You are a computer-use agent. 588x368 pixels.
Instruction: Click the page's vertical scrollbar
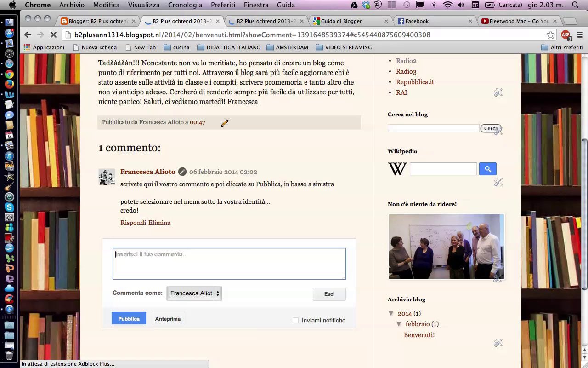[x=584, y=213]
